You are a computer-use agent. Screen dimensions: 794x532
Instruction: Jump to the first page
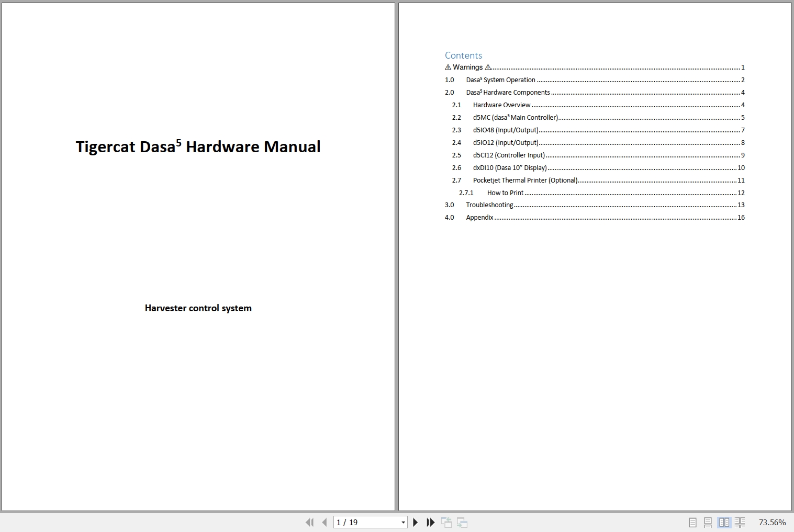pyautogui.click(x=310, y=522)
